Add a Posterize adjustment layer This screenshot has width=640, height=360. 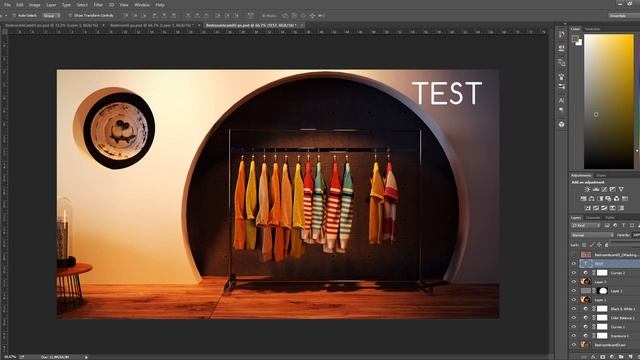pos(596,208)
